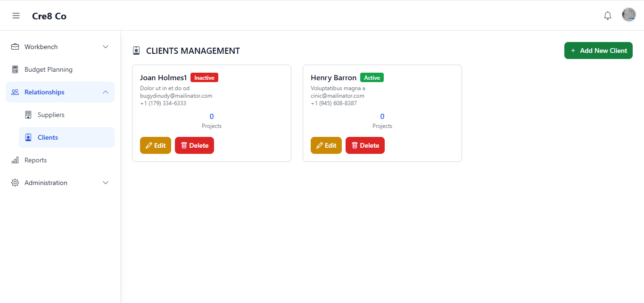Collapse the Relationships section chevron
This screenshot has height=303, width=644.
coord(106,92)
